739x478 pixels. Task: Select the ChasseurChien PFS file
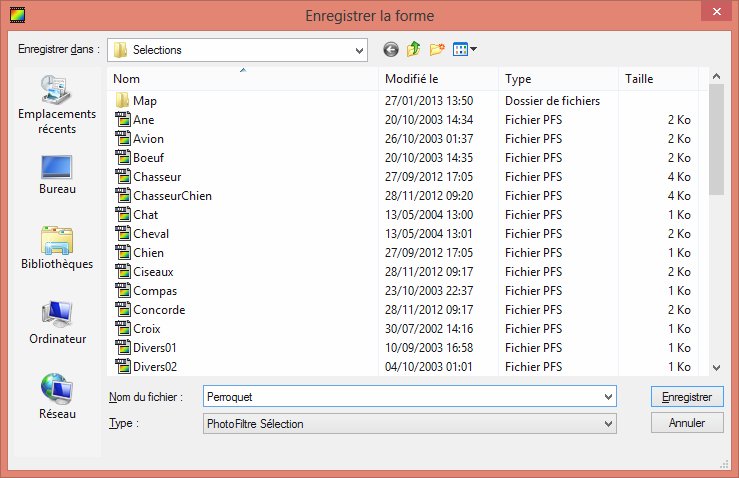[x=171, y=196]
